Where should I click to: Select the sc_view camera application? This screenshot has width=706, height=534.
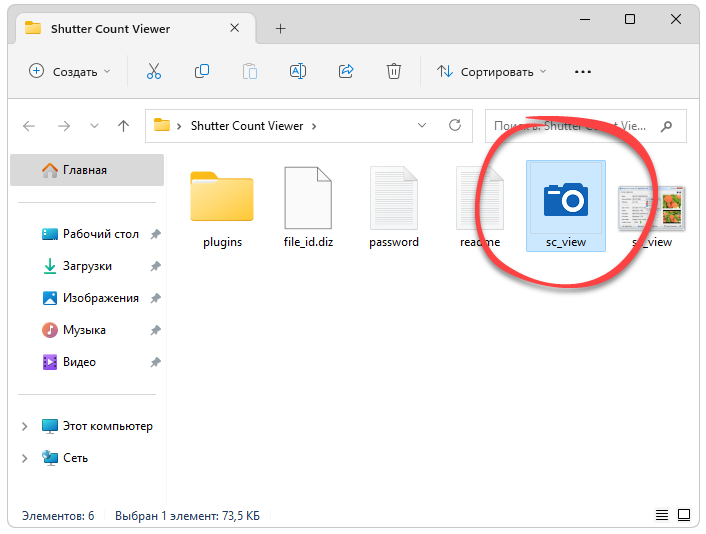click(x=566, y=206)
